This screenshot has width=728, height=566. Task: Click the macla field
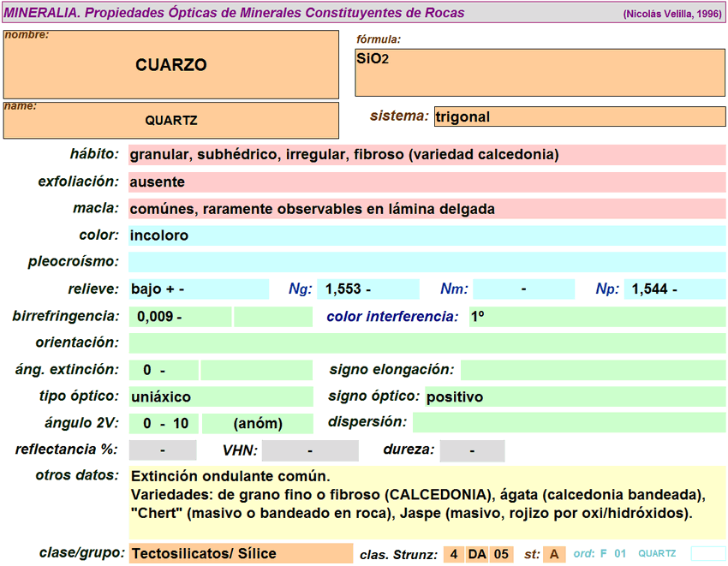point(427,209)
